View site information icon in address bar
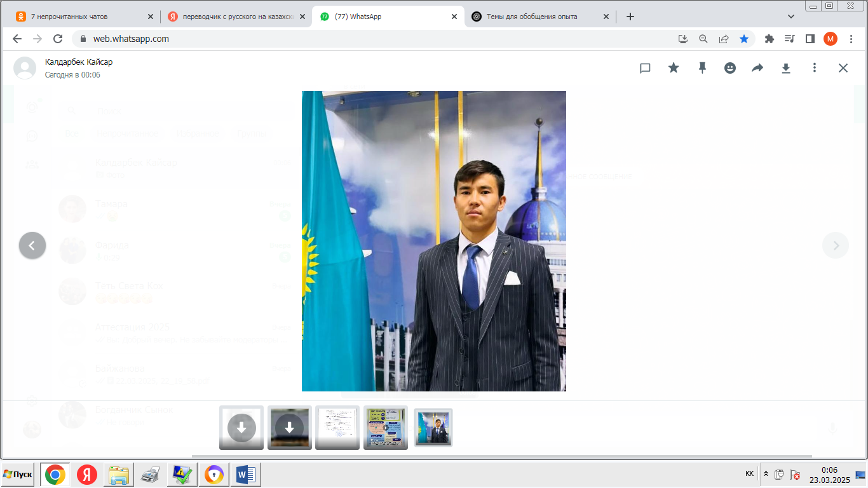Image resolution: width=868 pixels, height=488 pixels. pyautogui.click(x=83, y=39)
